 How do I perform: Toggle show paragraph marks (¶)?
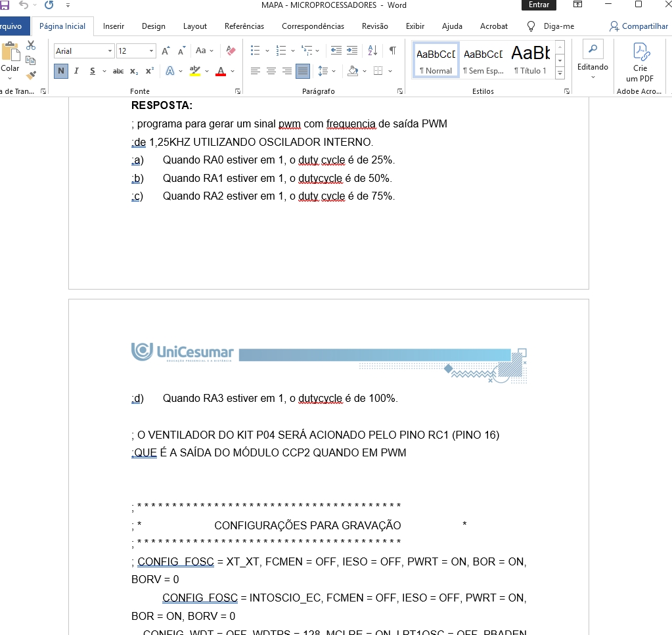[x=392, y=51]
